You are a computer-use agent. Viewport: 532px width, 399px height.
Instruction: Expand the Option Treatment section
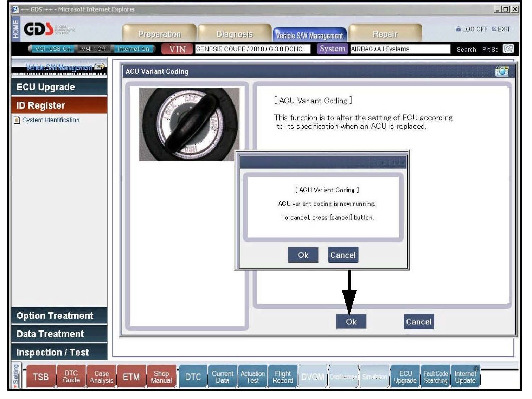pyautogui.click(x=59, y=315)
